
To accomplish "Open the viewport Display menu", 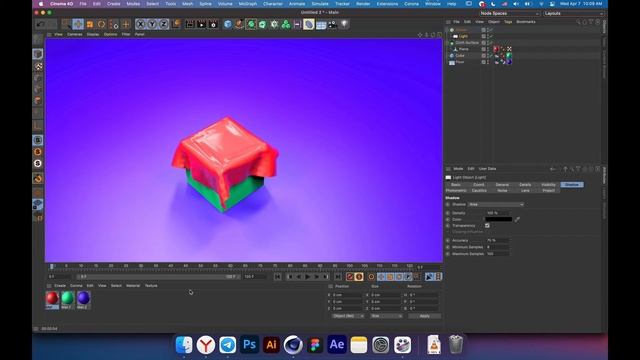I will [93, 34].
